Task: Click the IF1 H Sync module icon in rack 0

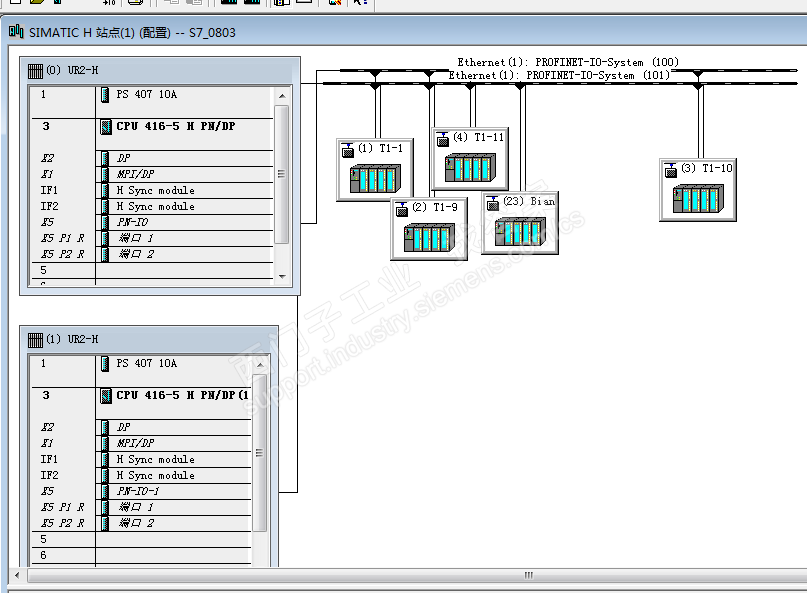Action: 105,190
